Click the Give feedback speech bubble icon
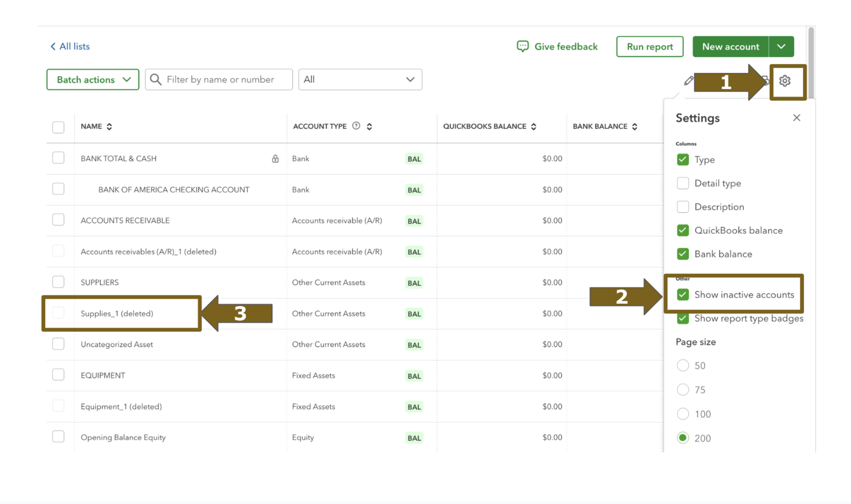 [x=522, y=47]
